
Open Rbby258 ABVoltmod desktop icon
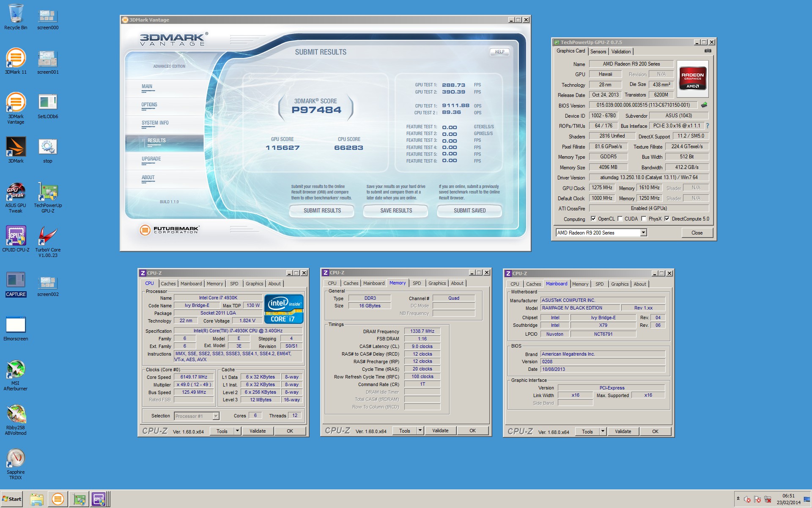click(16, 420)
